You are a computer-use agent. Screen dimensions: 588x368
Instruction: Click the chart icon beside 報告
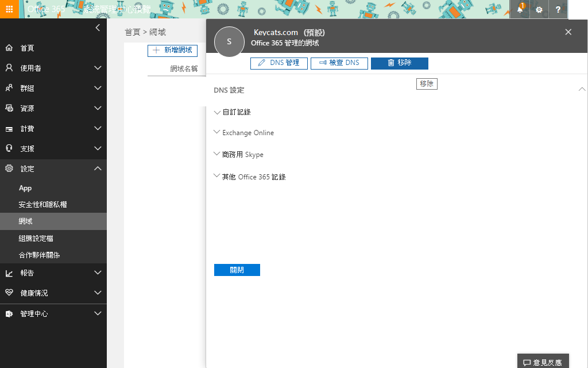click(x=9, y=273)
